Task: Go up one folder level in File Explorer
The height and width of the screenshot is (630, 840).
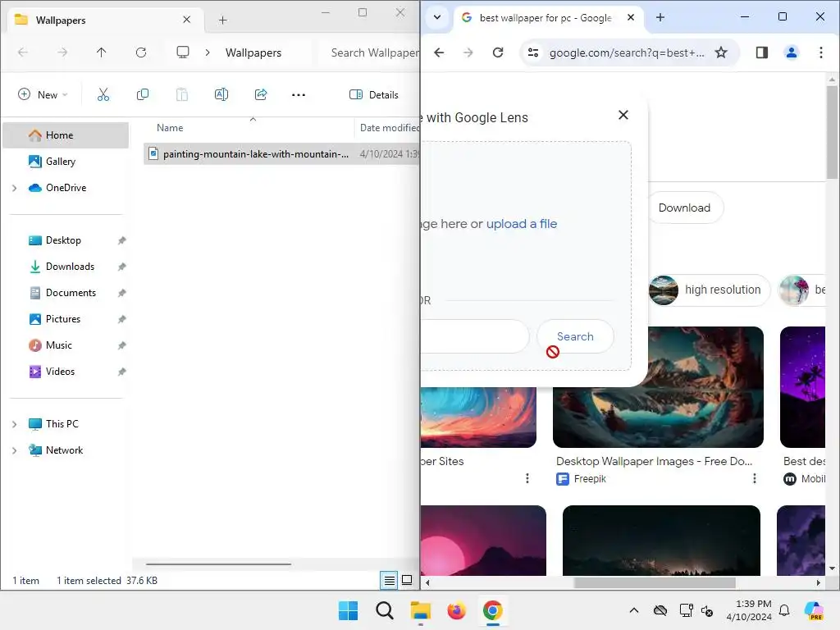Action: pos(101,52)
